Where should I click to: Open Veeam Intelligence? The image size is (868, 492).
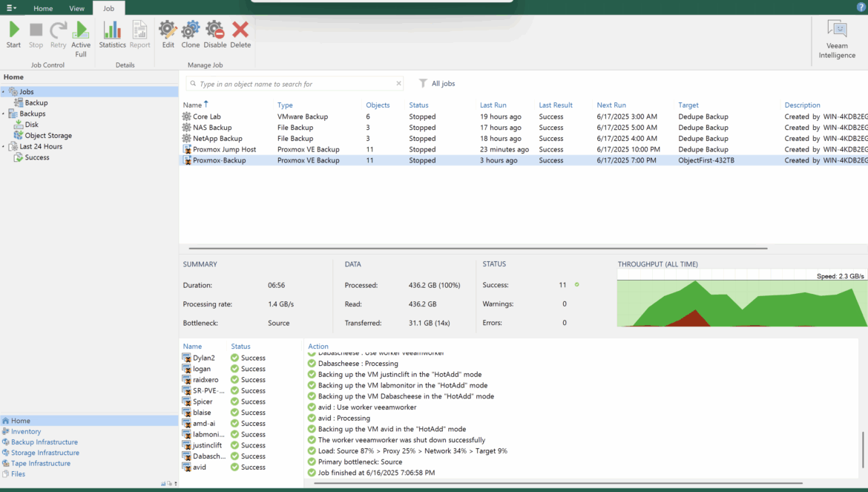coord(837,39)
